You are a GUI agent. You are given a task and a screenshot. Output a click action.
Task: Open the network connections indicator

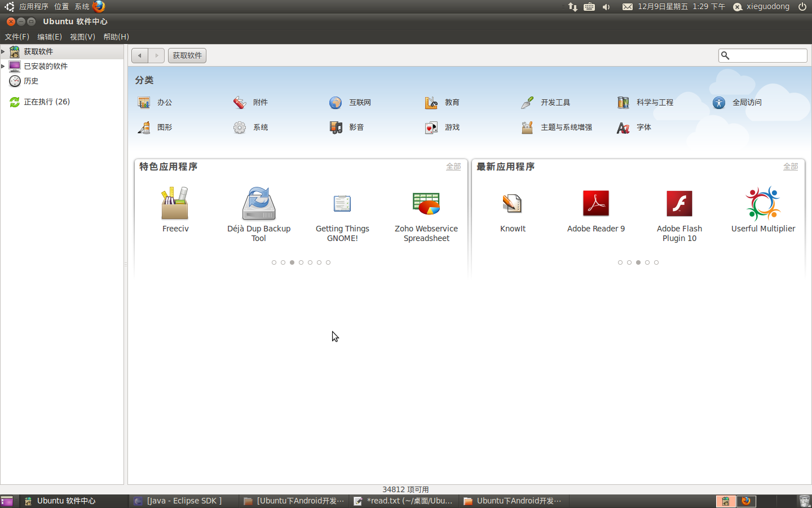(573, 7)
